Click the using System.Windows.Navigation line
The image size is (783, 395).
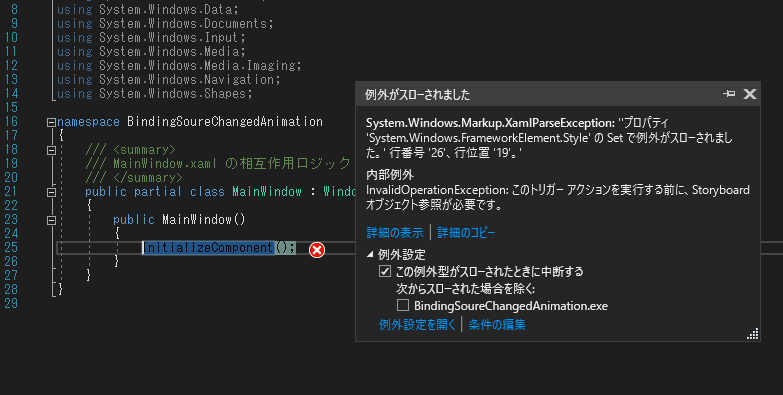point(169,79)
